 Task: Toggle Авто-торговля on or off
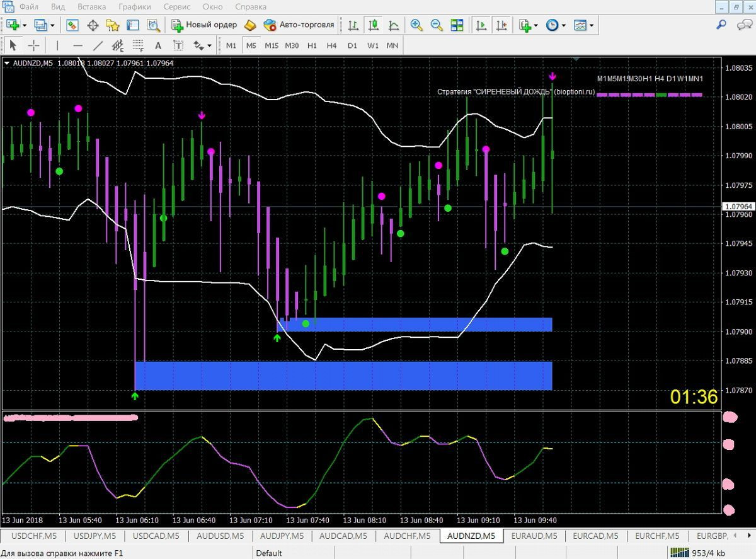(299, 25)
